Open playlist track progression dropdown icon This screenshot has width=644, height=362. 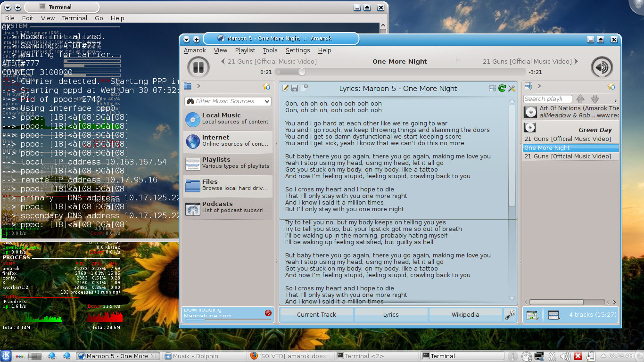click(x=532, y=315)
